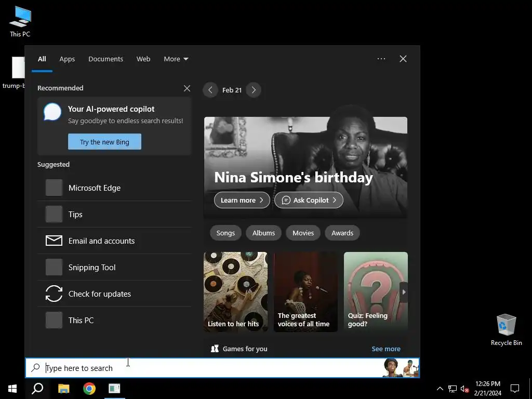
Task: Switch to the Web search tab
Action: pos(143,59)
